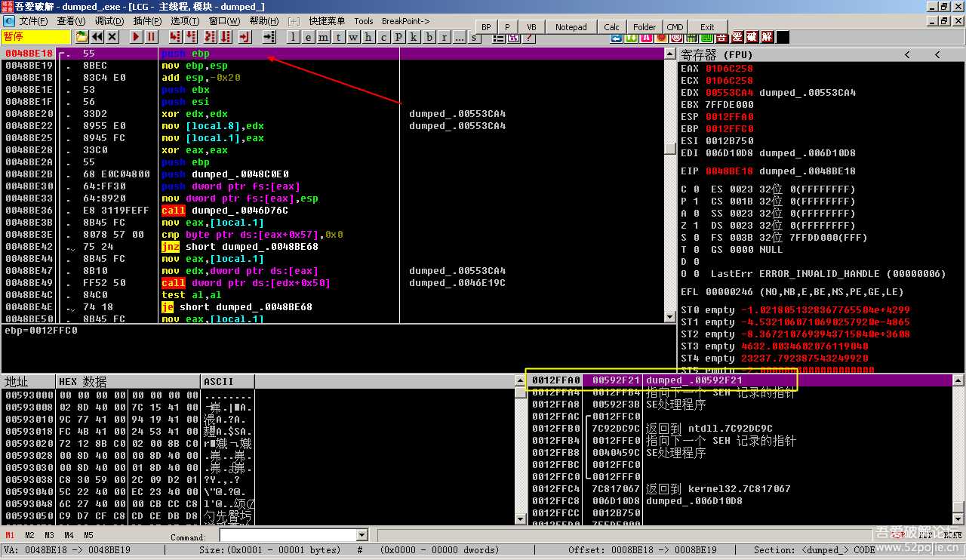Click the Folder button
The image size is (966, 560).
click(645, 27)
